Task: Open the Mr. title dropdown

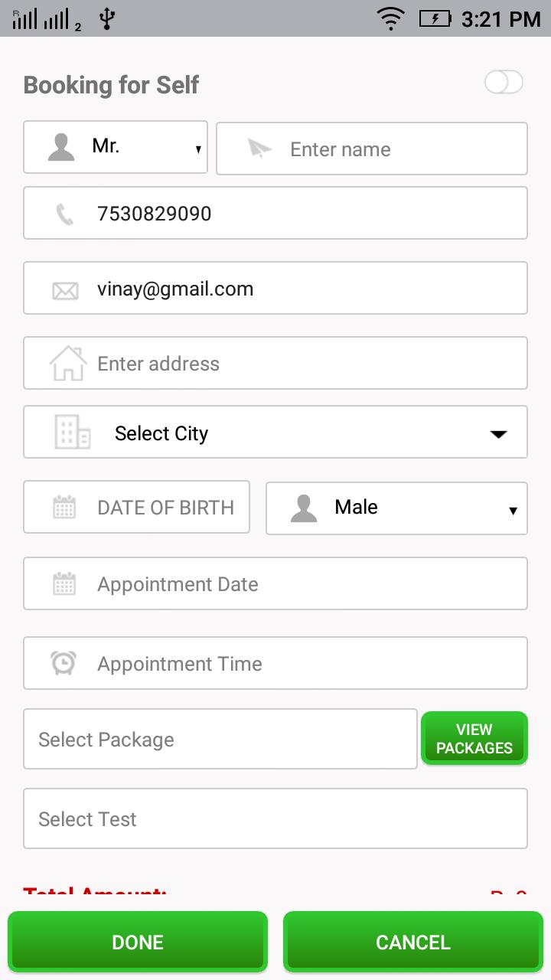Action: point(116,147)
